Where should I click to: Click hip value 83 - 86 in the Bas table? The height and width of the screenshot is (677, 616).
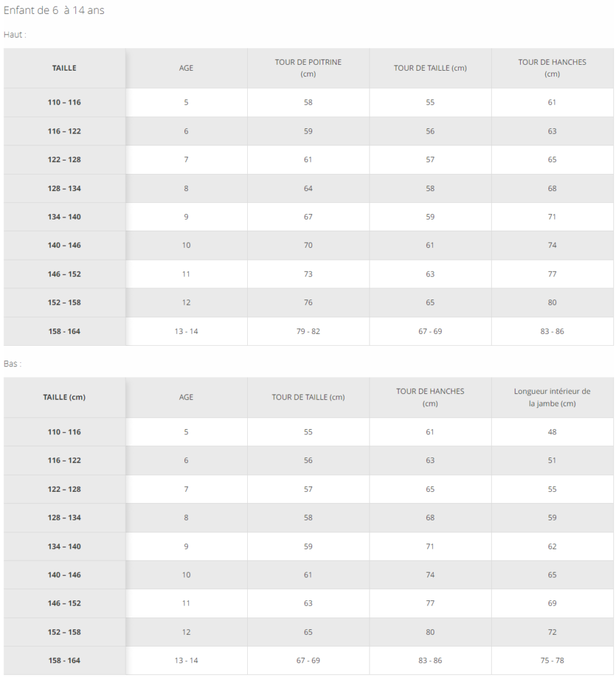430,660
